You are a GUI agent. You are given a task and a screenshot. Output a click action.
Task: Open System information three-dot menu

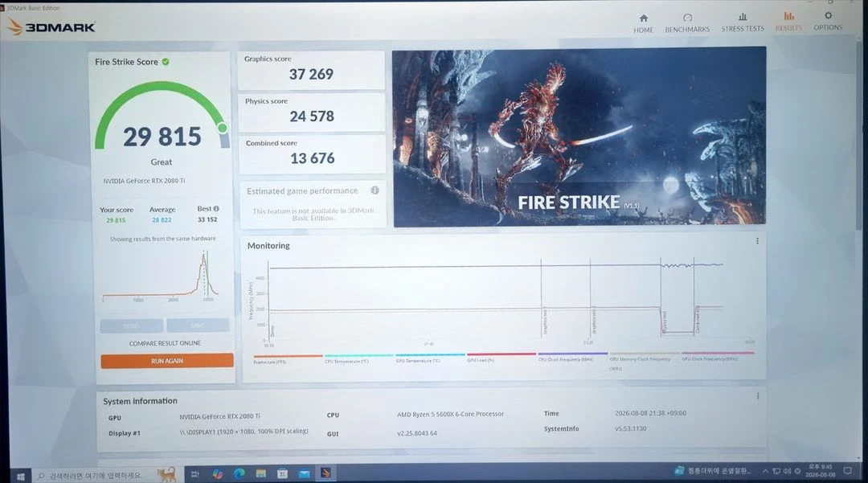[758, 396]
